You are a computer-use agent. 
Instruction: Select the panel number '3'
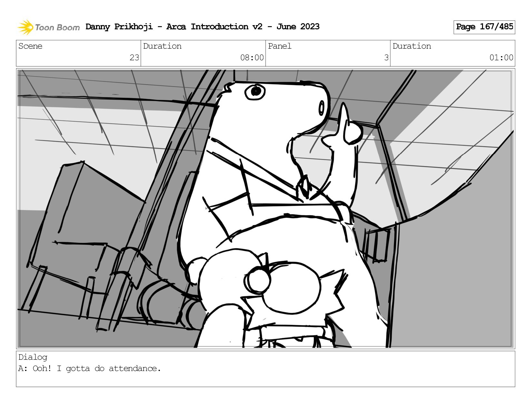tap(386, 58)
